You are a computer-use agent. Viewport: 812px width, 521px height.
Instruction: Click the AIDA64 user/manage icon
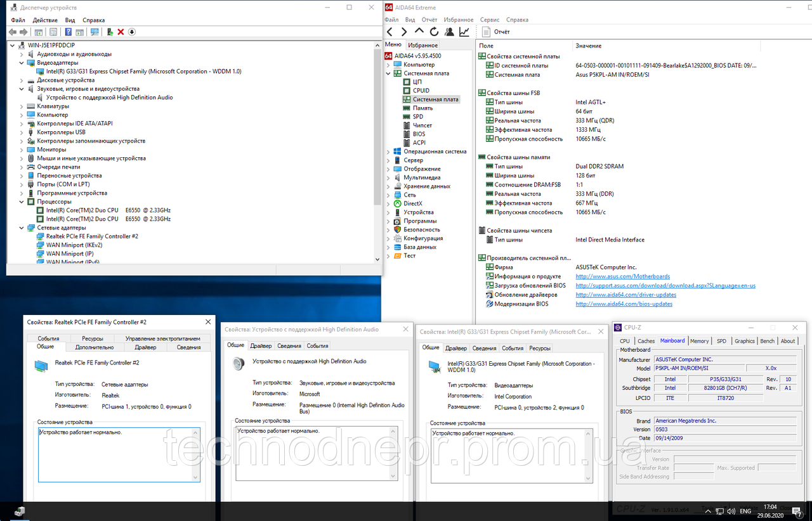pos(449,32)
